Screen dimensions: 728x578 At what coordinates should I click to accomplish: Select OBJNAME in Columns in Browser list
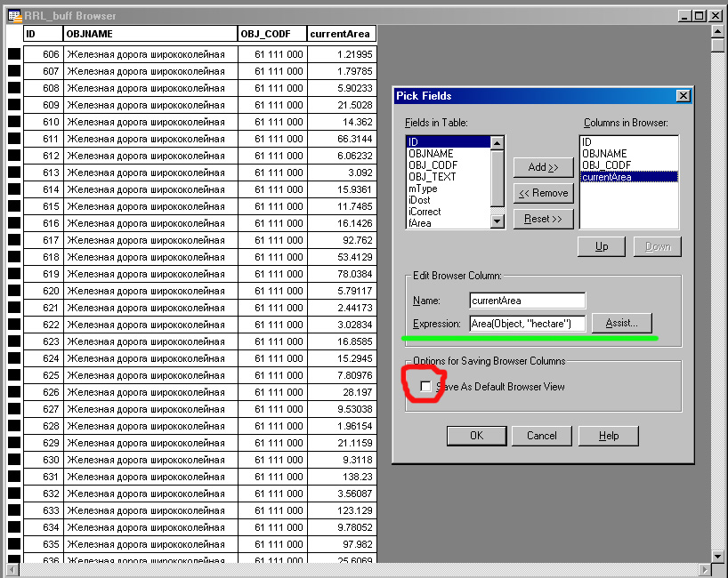point(629,154)
